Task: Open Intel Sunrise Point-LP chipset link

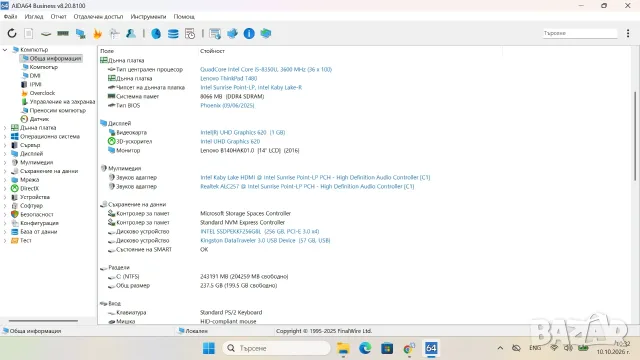Action: pyautogui.click(x=251, y=87)
